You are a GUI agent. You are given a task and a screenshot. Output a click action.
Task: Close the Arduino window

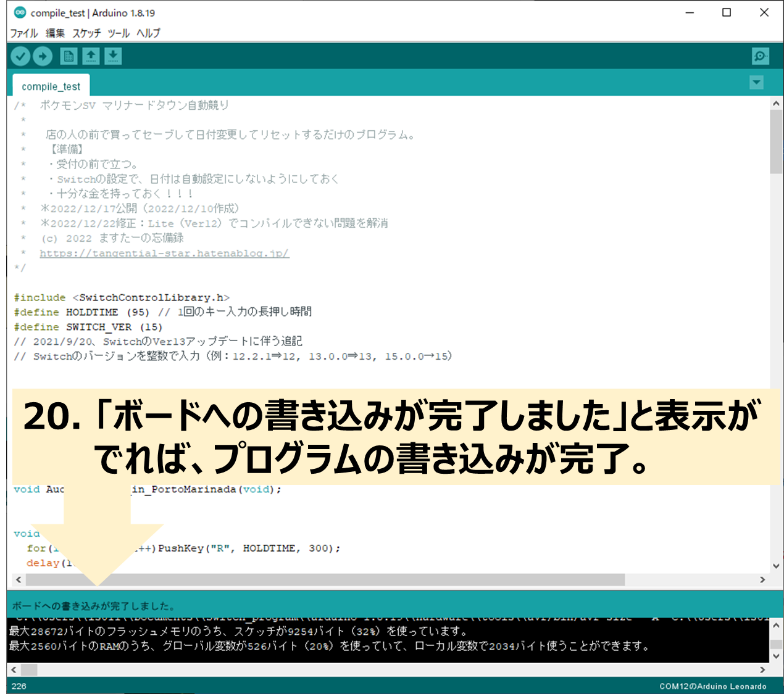[x=764, y=12]
